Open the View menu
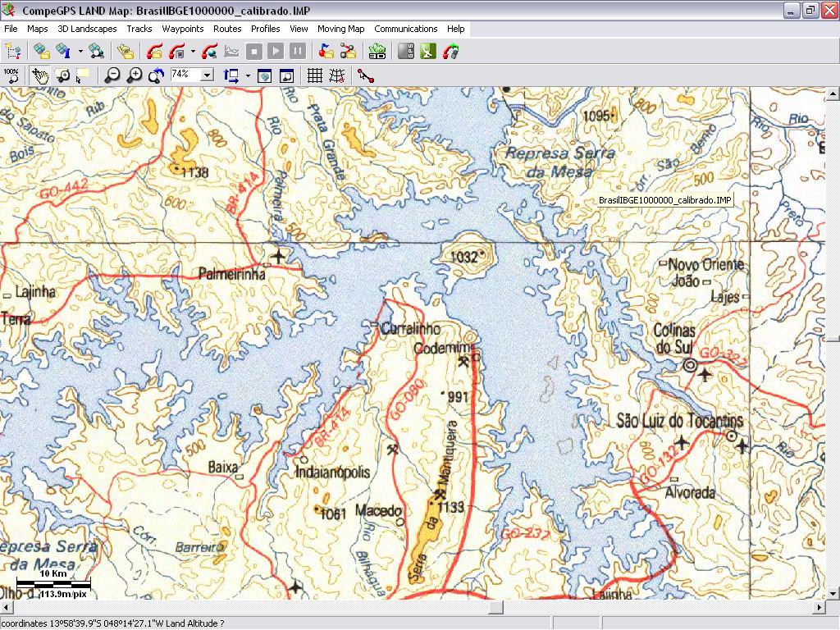The width and height of the screenshot is (840, 630). click(x=299, y=29)
